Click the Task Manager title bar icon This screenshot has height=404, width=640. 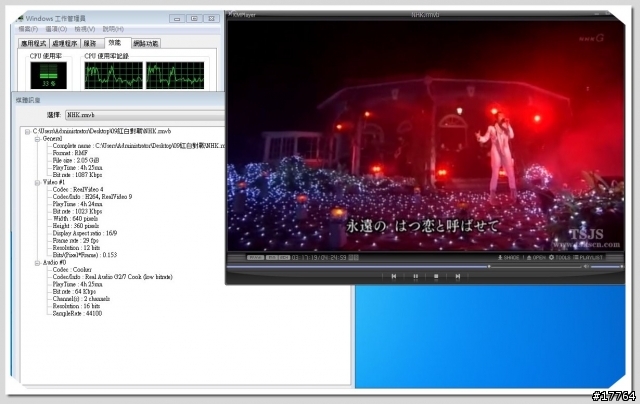tap(20, 18)
